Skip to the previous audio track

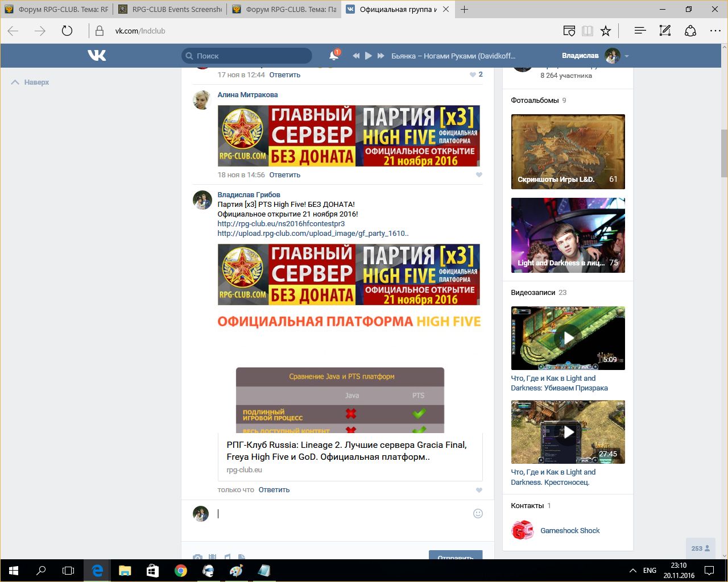[356, 56]
